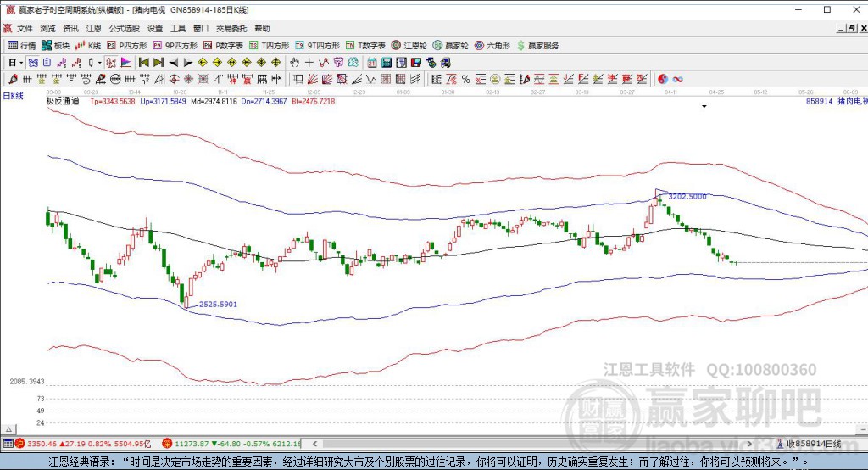Toggle the 极反 channel button
This screenshot has height=470, width=868.
click(111, 63)
